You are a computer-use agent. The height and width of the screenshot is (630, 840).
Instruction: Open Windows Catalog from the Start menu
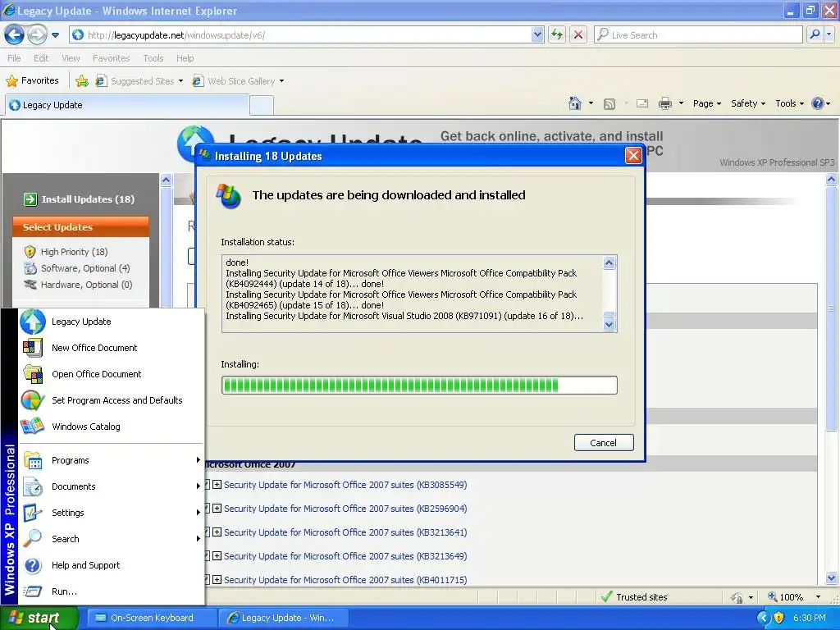(x=111, y=427)
